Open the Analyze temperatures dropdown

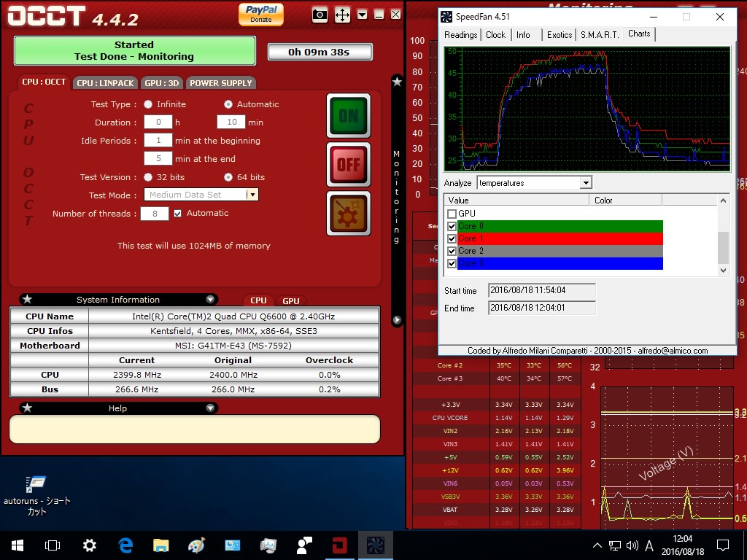pos(586,183)
